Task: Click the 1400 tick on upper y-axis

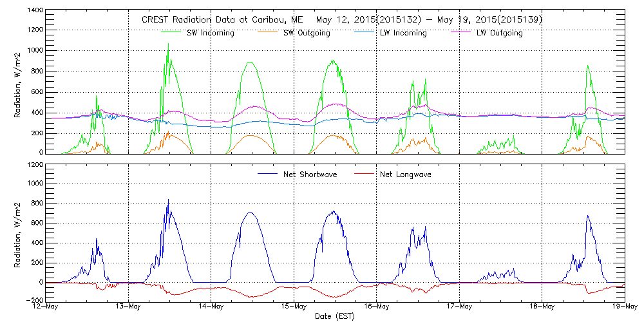Action: click(35, 12)
